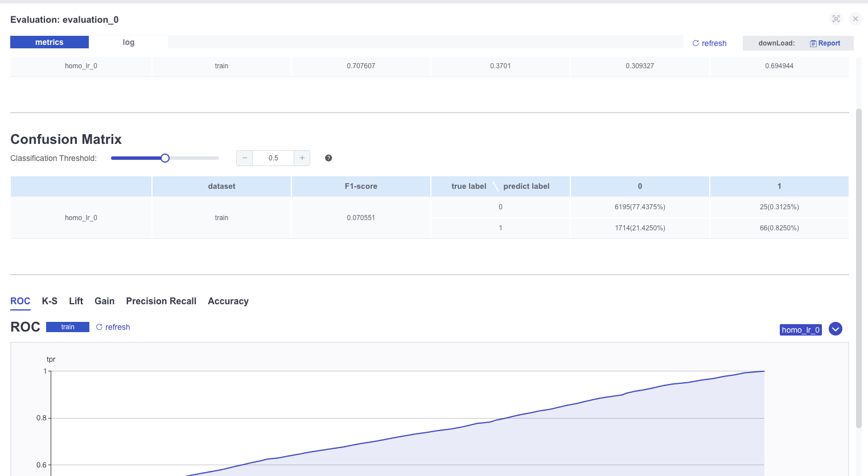Refresh the ROC chart
This screenshot has height=476, width=868.
tap(113, 327)
